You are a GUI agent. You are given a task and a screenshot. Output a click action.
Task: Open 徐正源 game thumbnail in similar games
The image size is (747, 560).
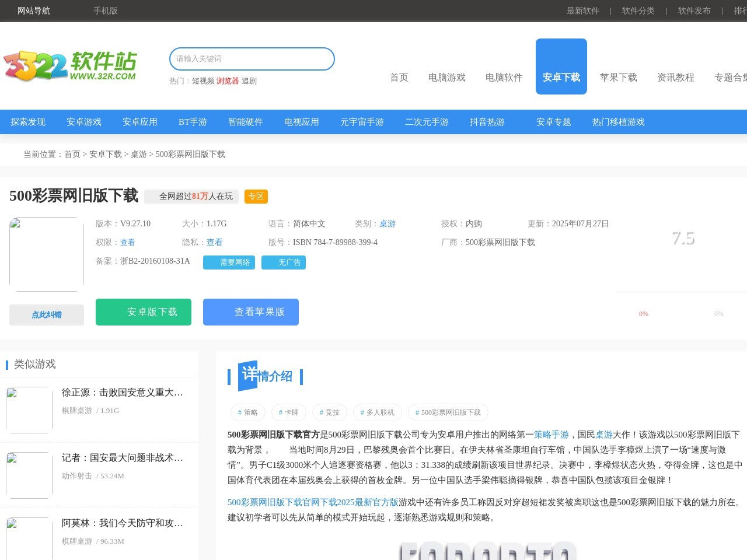(x=29, y=410)
